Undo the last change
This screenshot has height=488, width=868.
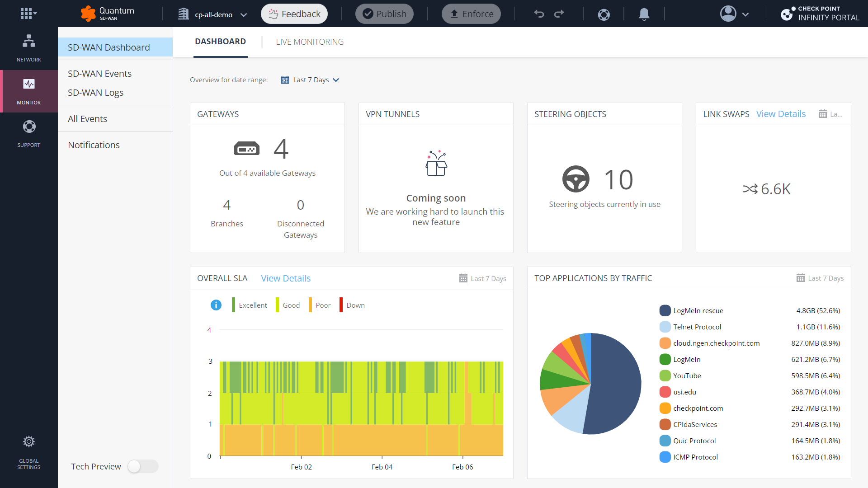(x=538, y=14)
